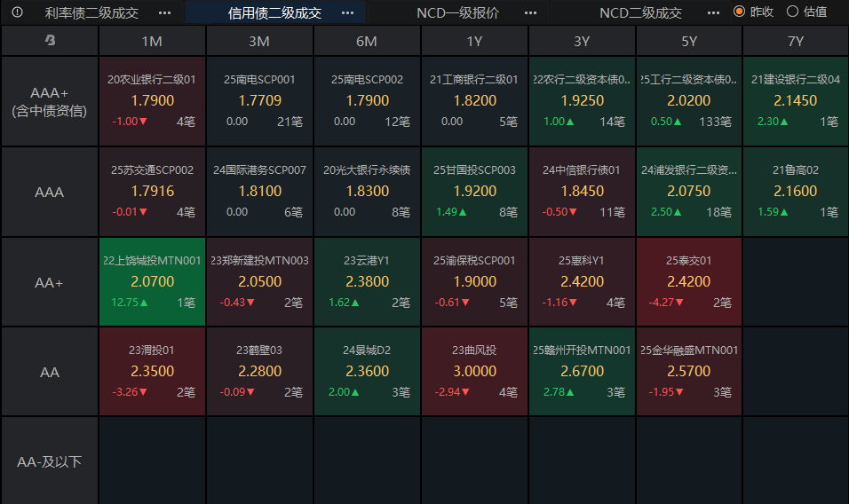Open the more menu for NCD一级报价
The height and width of the screenshot is (504, 849).
(x=531, y=13)
